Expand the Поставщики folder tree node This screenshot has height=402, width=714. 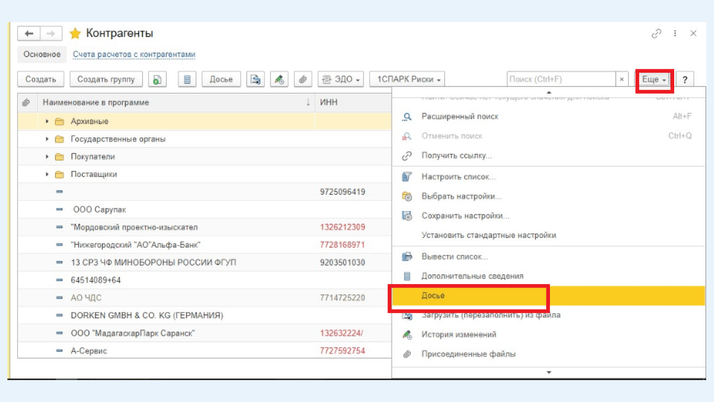point(47,175)
